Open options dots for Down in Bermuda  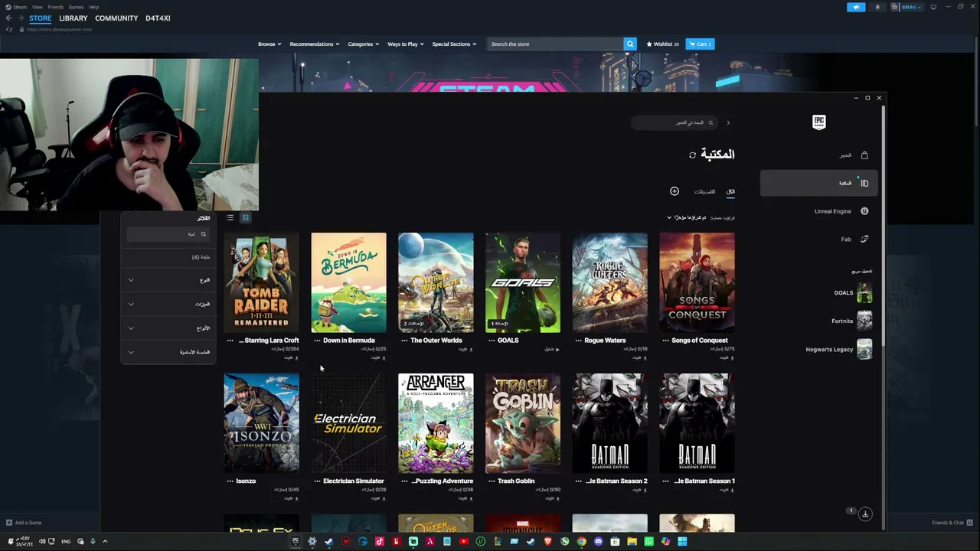pyautogui.click(x=317, y=341)
